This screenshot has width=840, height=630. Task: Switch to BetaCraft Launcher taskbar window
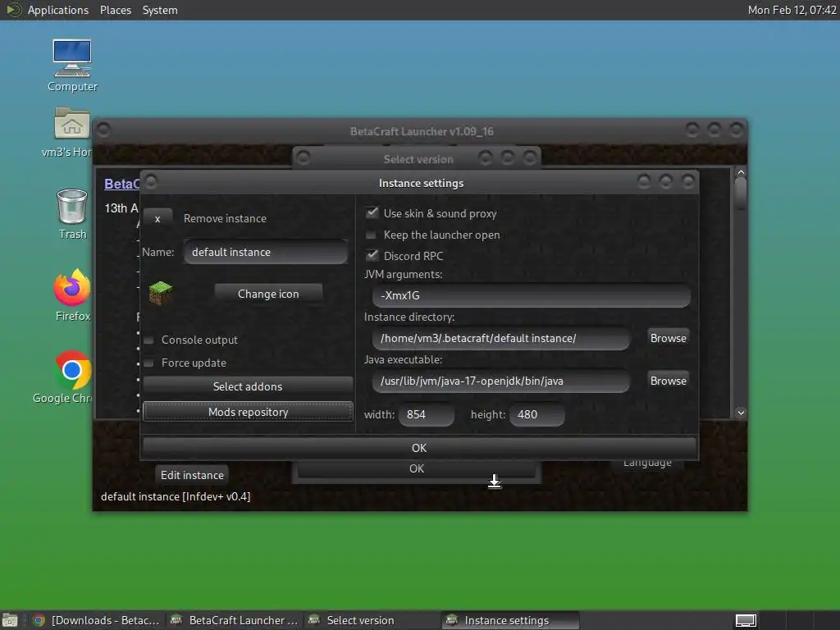coord(234,620)
